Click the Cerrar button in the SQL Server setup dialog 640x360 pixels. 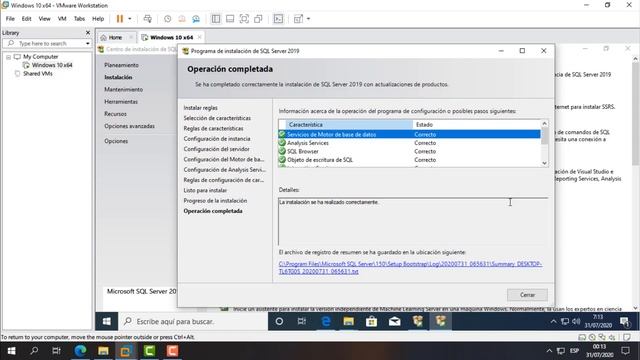(x=527, y=295)
